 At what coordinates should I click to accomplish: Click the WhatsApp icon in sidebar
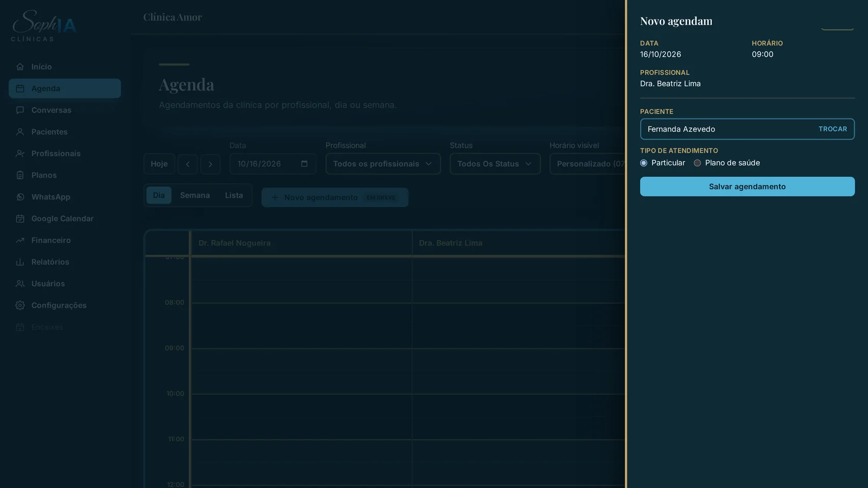(x=20, y=197)
